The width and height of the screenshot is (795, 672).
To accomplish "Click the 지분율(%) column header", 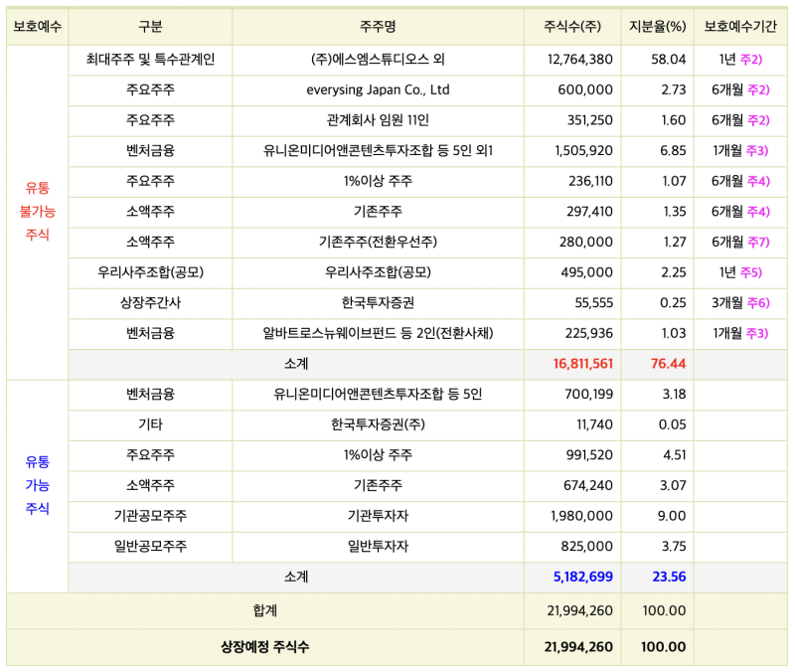I will pos(657,27).
